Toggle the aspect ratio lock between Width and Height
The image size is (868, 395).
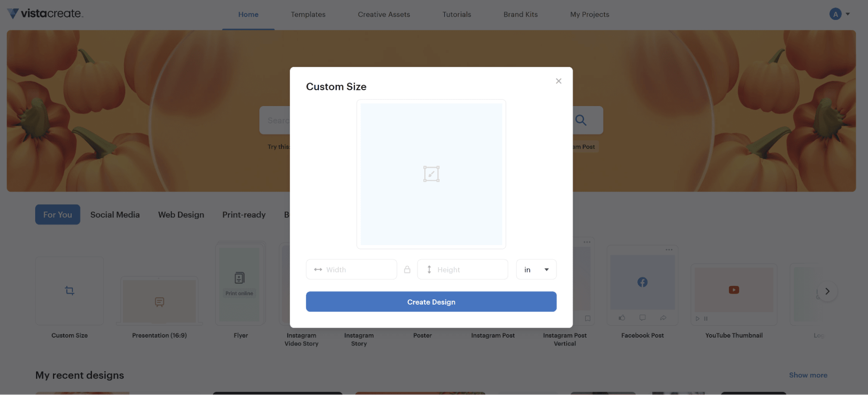[x=407, y=269]
